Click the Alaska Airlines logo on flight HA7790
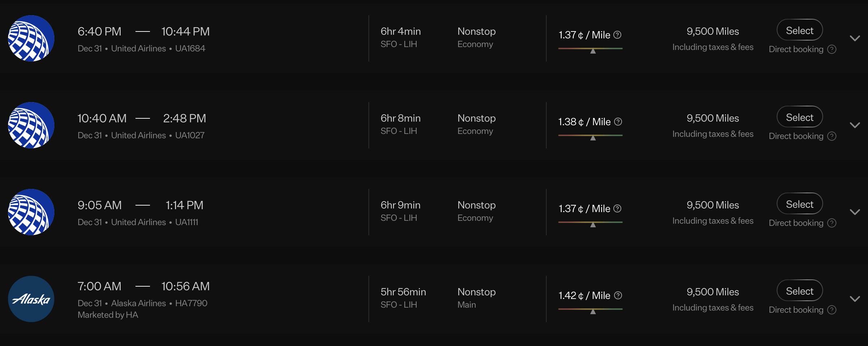The width and height of the screenshot is (868, 346). pyautogui.click(x=31, y=299)
